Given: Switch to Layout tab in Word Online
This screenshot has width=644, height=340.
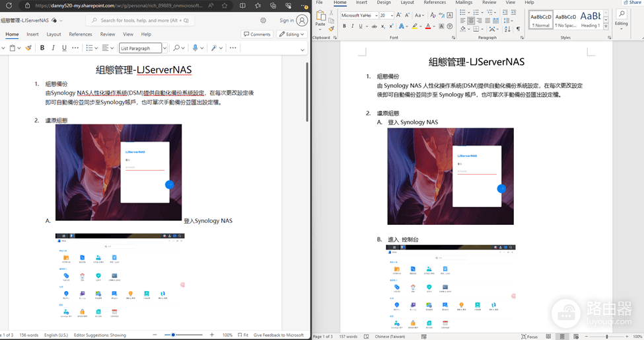Looking at the screenshot, I should coord(54,34).
